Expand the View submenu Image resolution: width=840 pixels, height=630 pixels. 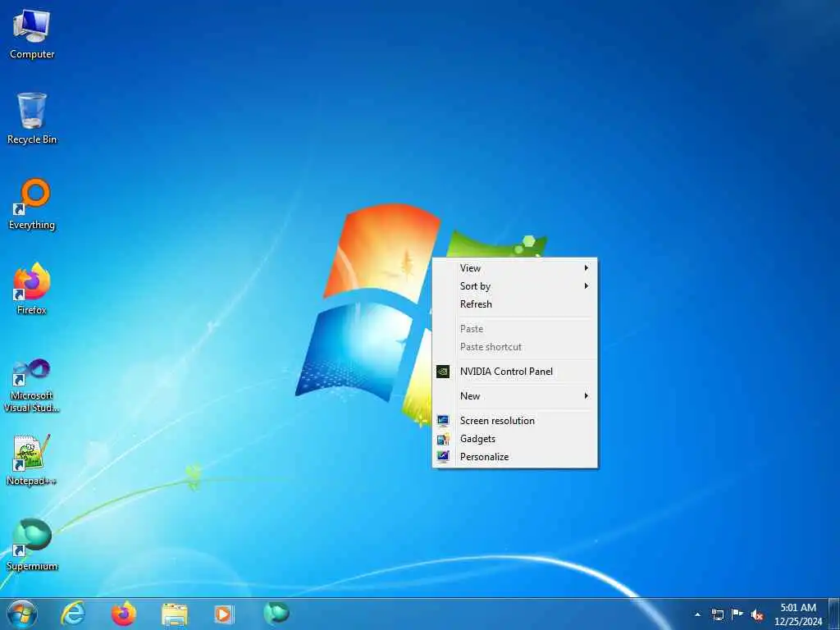pyautogui.click(x=515, y=268)
